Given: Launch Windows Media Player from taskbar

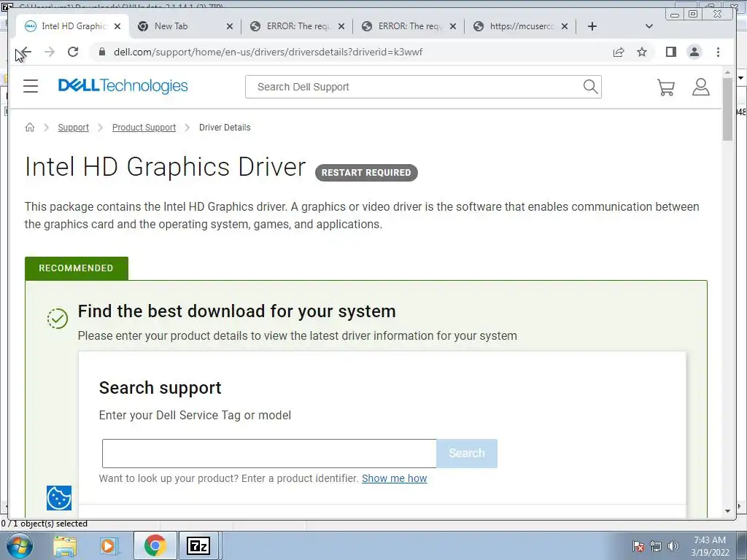Looking at the screenshot, I should (109, 545).
